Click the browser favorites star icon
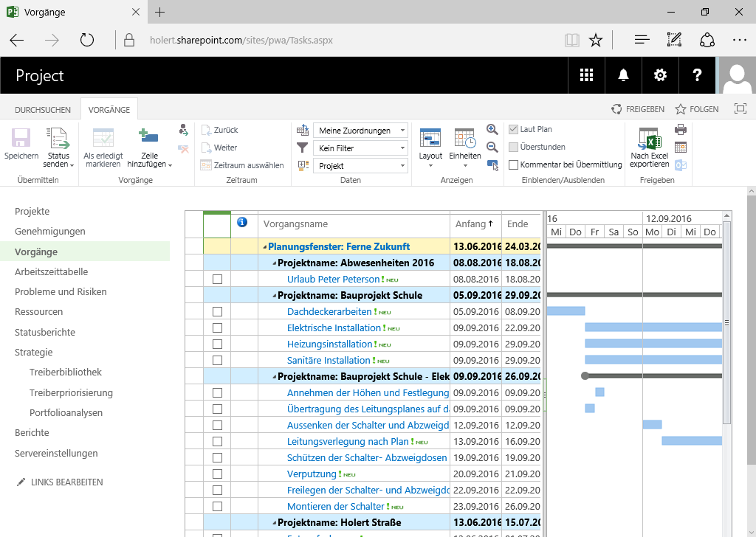Screen dimensions: 756x537 [596, 40]
